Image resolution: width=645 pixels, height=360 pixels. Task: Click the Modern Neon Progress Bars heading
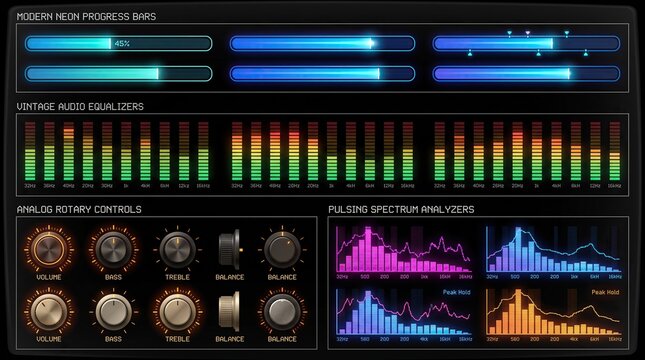pyautogui.click(x=86, y=17)
